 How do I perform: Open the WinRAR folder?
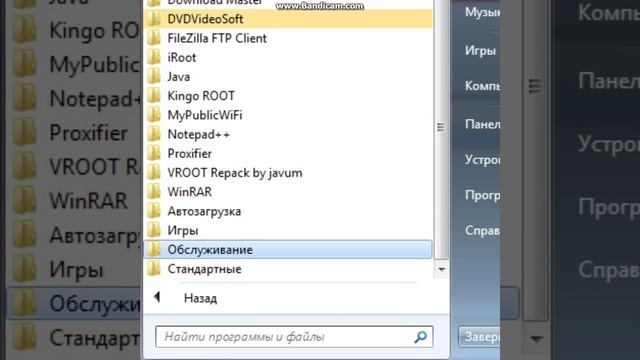(x=288, y=192)
